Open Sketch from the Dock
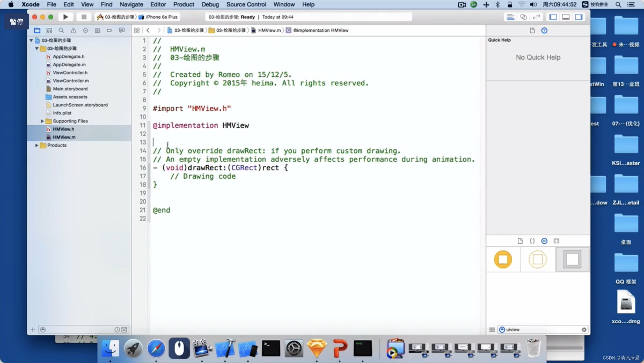 (317, 348)
